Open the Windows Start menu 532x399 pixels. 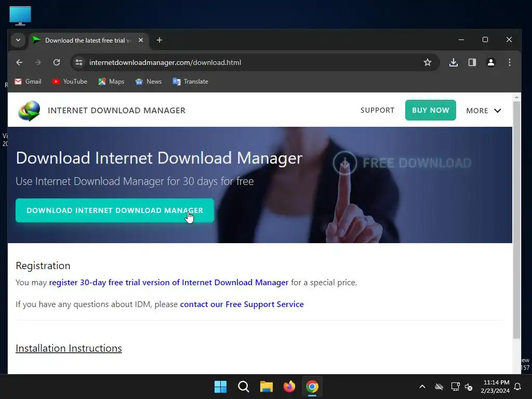tap(220, 387)
